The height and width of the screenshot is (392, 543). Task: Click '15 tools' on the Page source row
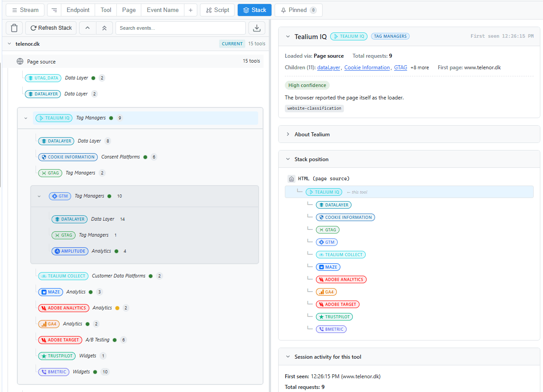point(252,61)
